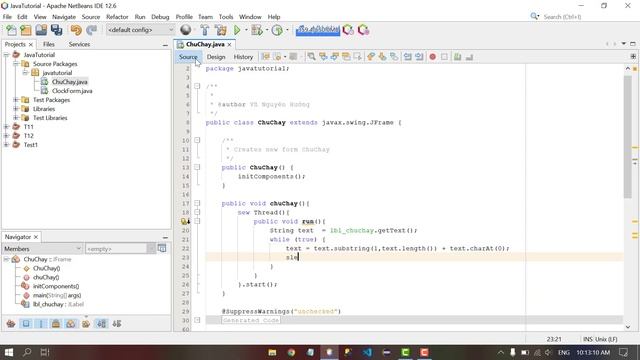Expand the T11 project node
The height and width of the screenshot is (360, 640).
(x=7, y=127)
